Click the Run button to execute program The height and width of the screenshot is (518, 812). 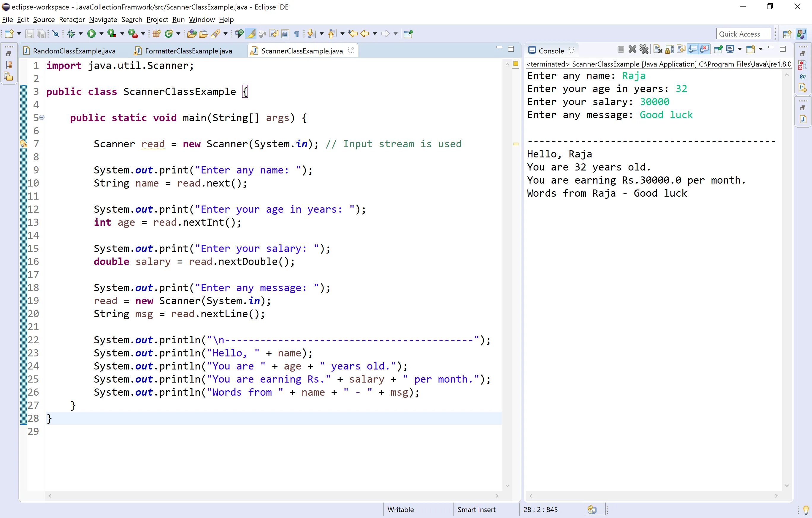(91, 33)
